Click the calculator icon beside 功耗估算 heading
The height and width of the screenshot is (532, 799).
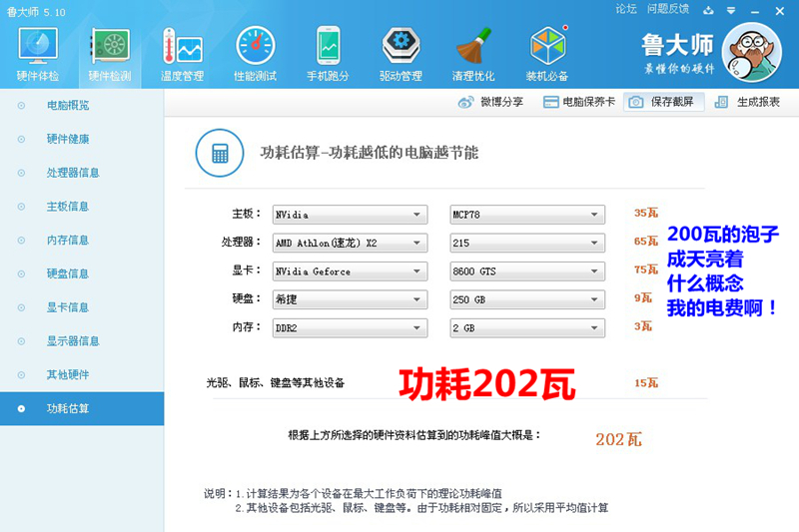coord(220,153)
